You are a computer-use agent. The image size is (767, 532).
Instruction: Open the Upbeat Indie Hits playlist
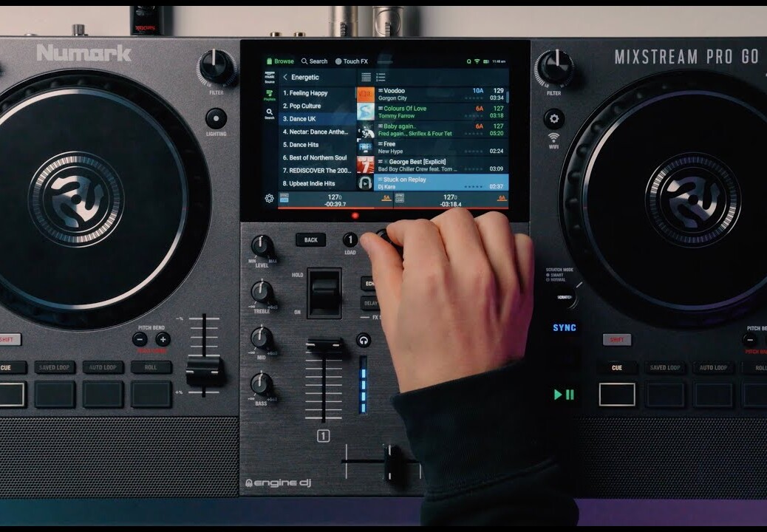(318, 183)
